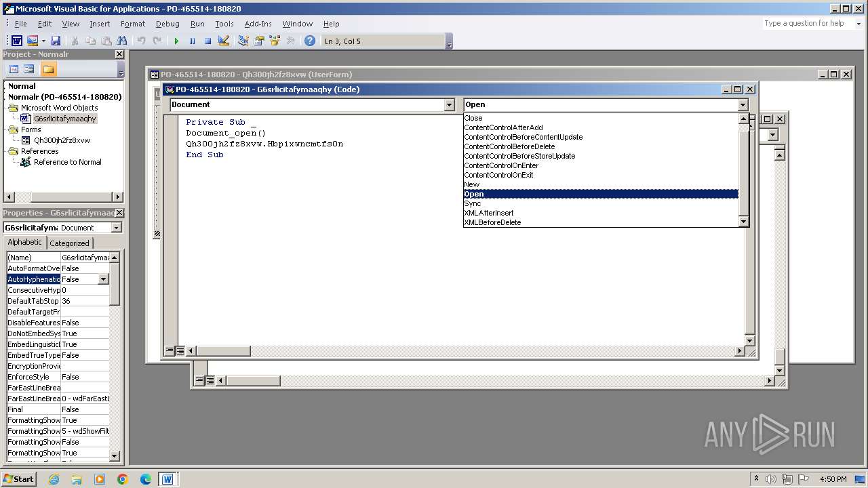
Task: Switch to the Categorized properties tab
Action: click(x=69, y=243)
